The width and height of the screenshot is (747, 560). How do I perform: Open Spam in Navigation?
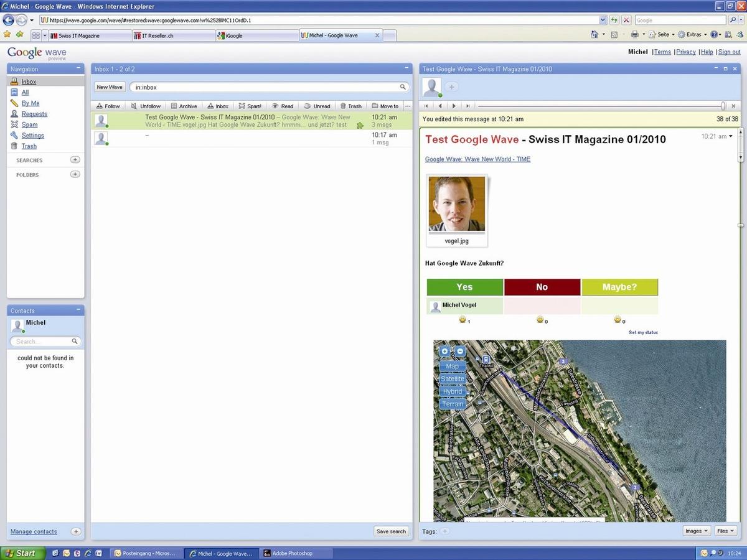29,124
